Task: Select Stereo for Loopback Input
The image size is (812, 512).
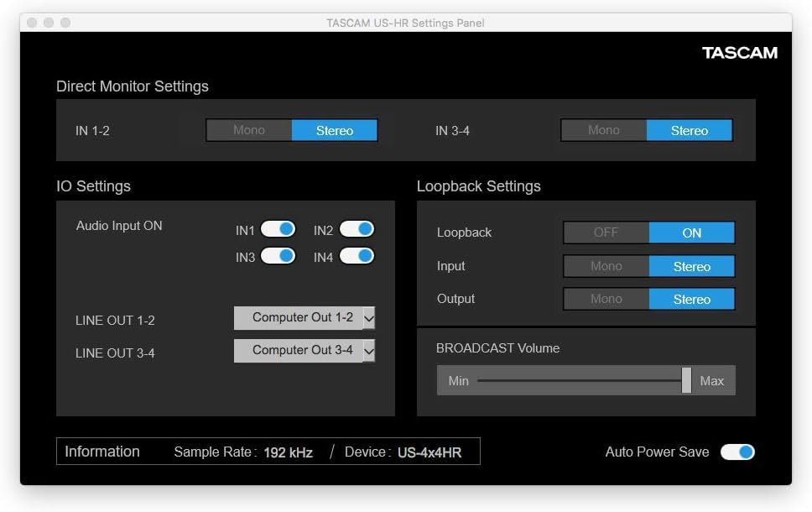Action: [691, 266]
